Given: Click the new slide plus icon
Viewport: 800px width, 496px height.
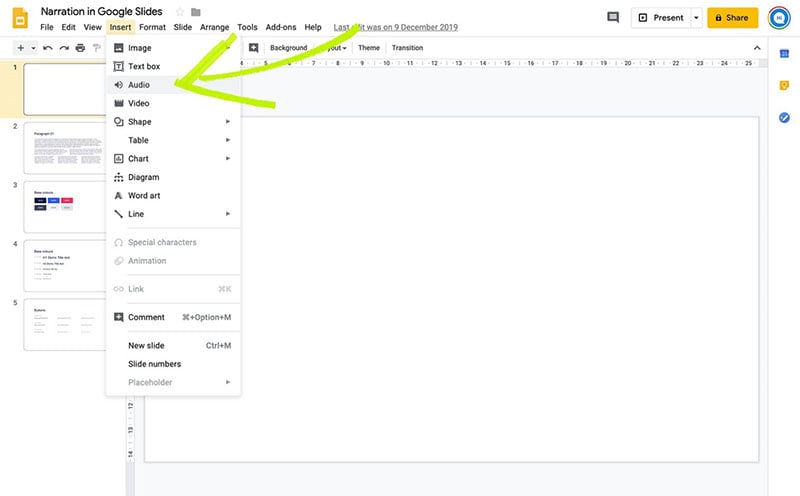Looking at the screenshot, I should click(20, 48).
